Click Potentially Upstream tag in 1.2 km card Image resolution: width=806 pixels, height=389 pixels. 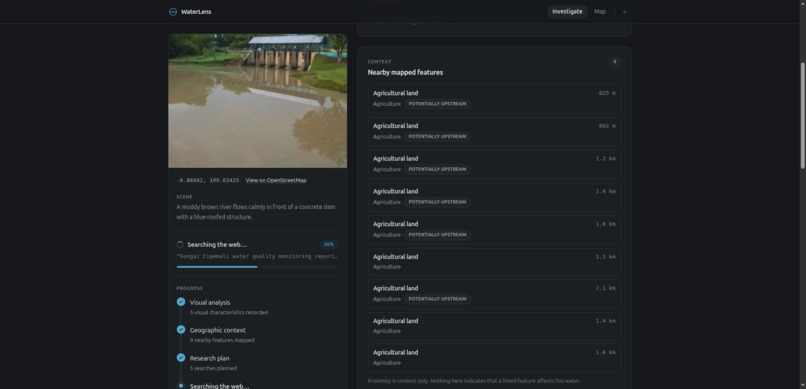437,169
